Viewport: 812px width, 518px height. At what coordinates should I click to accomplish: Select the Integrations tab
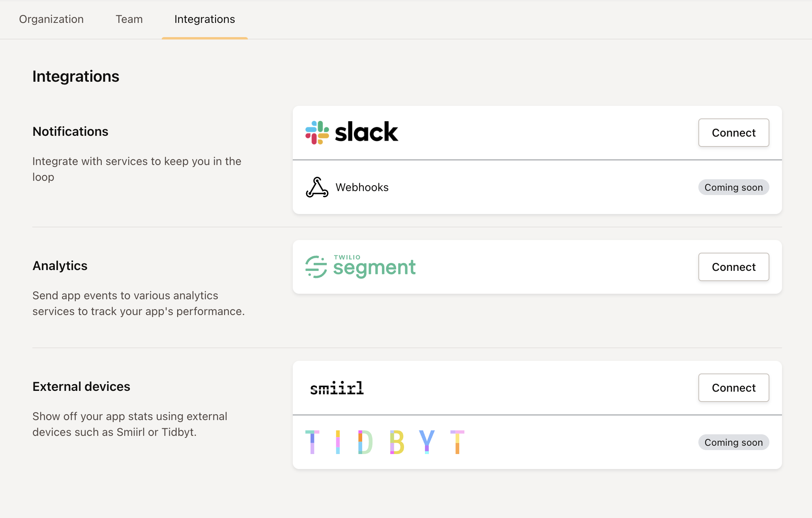(204, 19)
